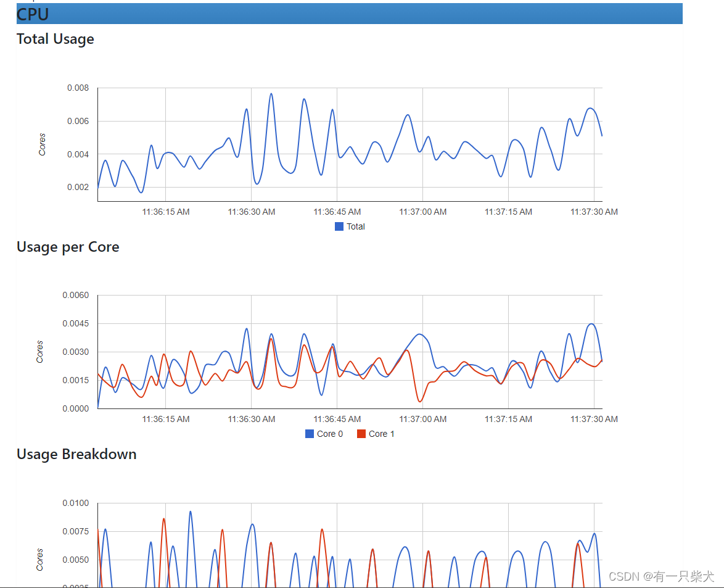Viewport: 724px width, 588px height.
Task: Select the CPU section header
Action: [32, 14]
